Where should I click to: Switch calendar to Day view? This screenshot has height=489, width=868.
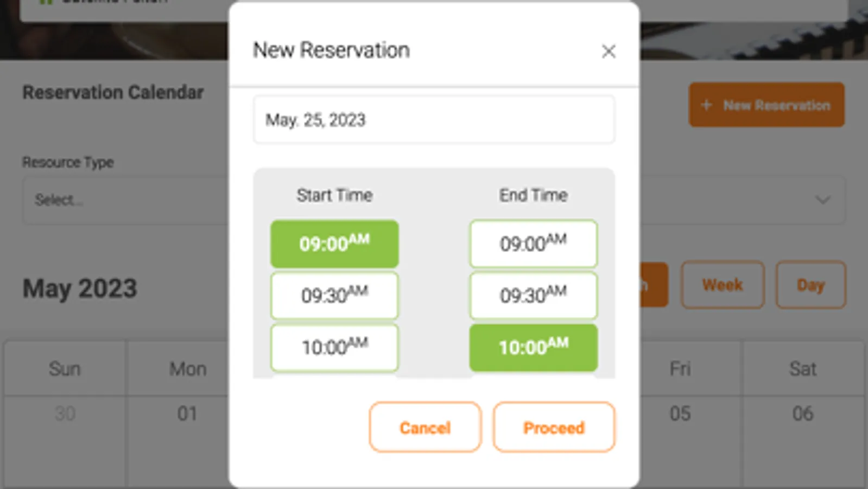pos(810,285)
